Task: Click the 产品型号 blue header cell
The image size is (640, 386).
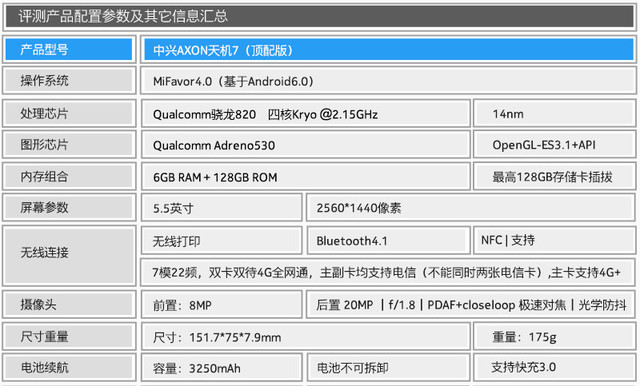Action: pyautogui.click(x=69, y=49)
